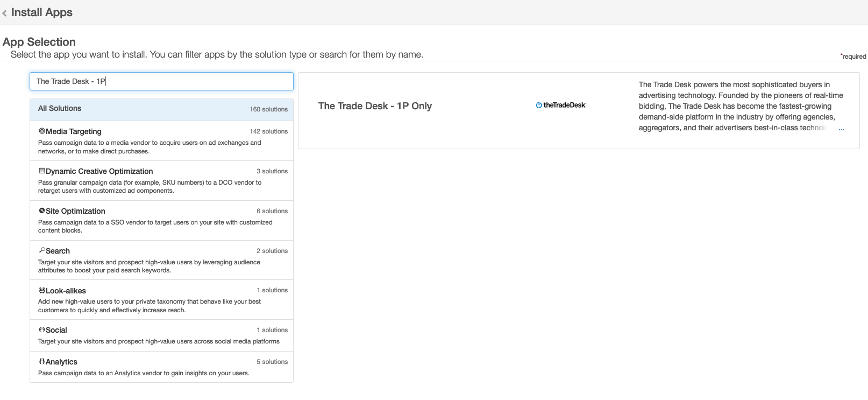The height and width of the screenshot is (400, 868).
Task: Click the App Selection heading
Action: (39, 42)
